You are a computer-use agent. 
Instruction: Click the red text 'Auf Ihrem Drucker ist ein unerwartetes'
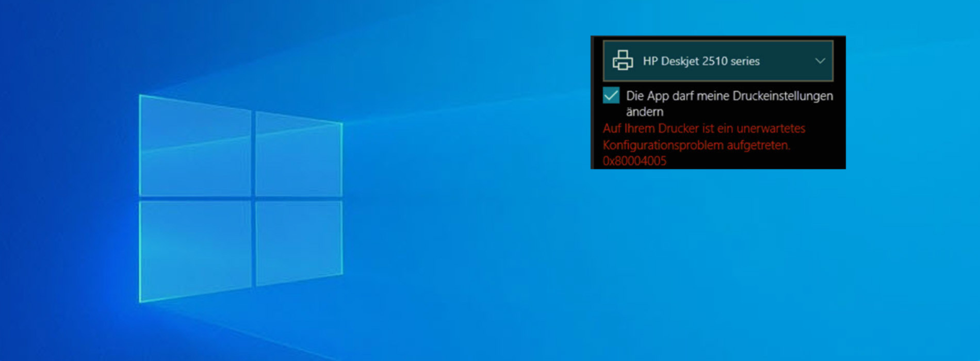coord(704,128)
